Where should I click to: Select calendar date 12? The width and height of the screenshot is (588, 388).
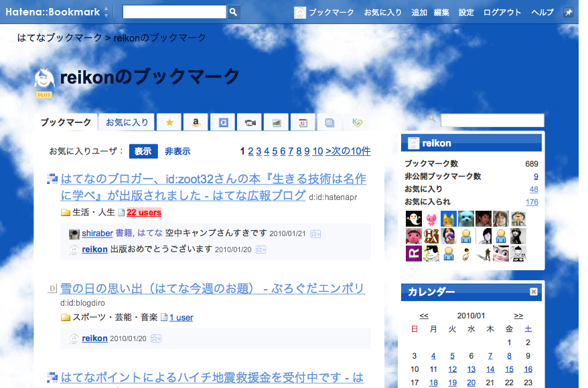tap(452, 369)
